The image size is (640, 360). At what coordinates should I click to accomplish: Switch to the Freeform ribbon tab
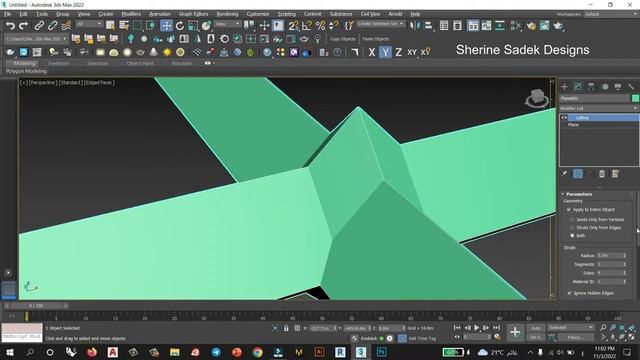(x=58, y=63)
